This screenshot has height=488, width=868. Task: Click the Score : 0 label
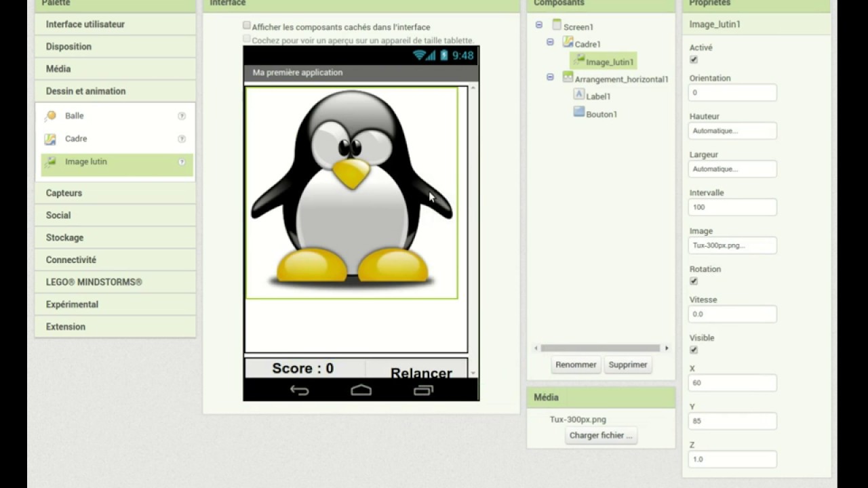pos(303,369)
